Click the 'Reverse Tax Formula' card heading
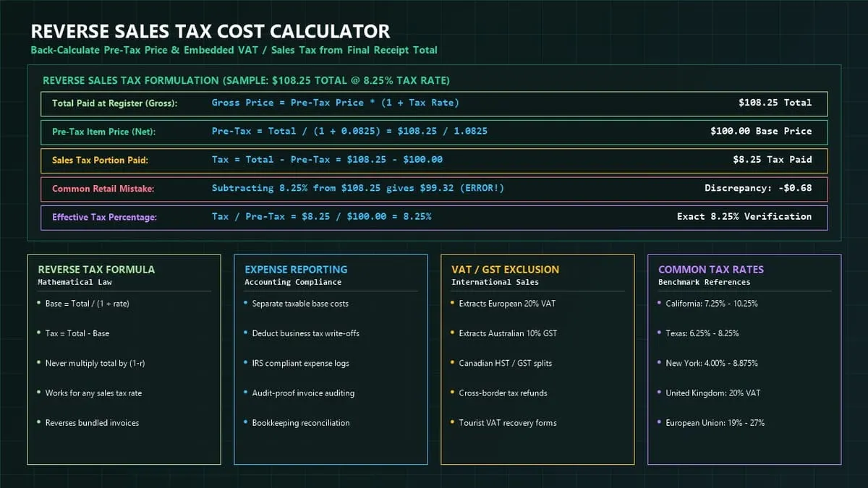The image size is (868, 488). click(96, 270)
